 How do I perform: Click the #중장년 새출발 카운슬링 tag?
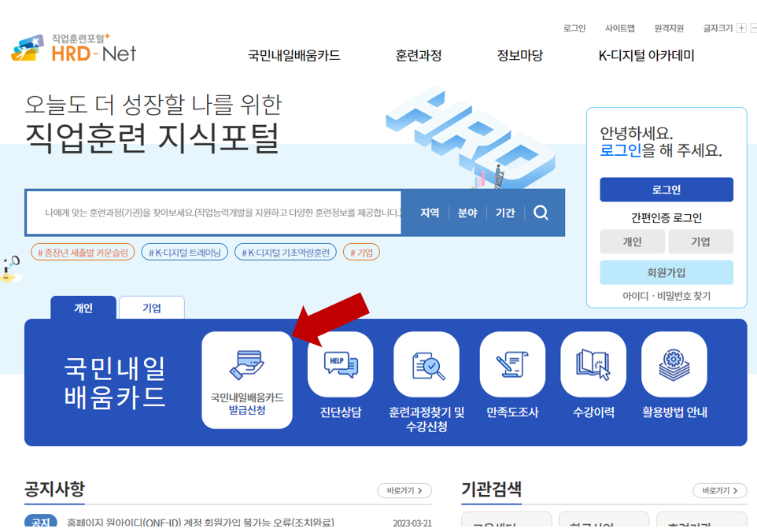click(83, 252)
